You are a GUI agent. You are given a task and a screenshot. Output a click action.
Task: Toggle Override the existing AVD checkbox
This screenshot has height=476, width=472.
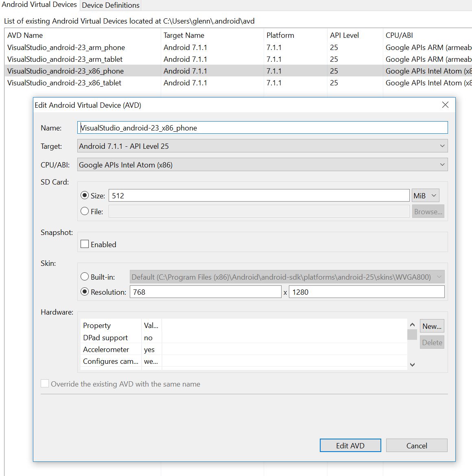(x=45, y=383)
